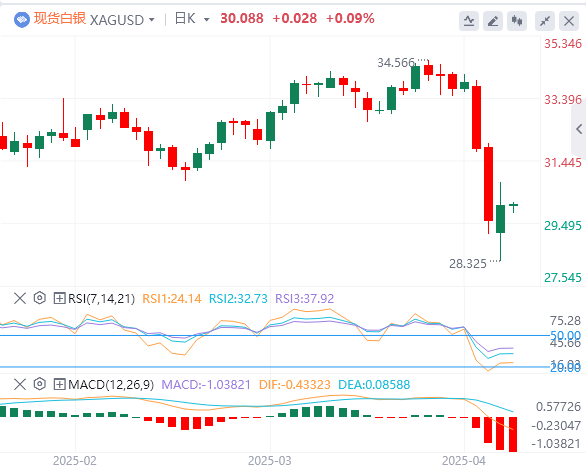Click the MACD(12,26,9) indicator label

[111, 384]
